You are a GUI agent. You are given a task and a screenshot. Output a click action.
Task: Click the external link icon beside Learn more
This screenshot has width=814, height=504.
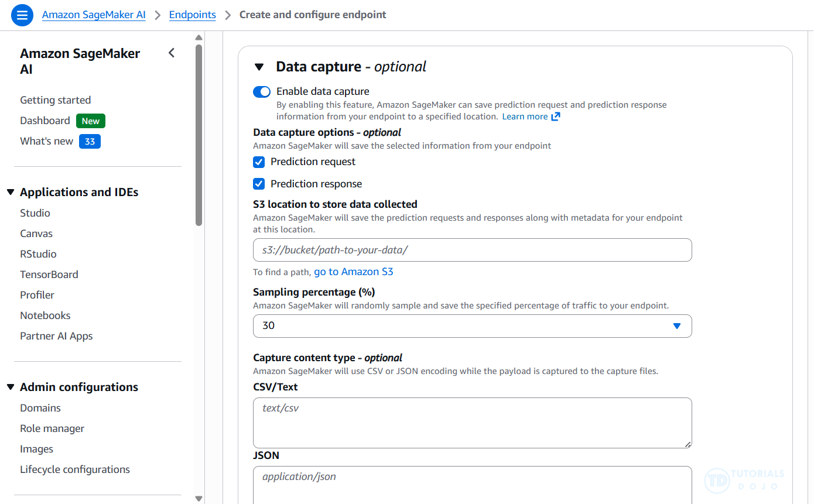(556, 116)
